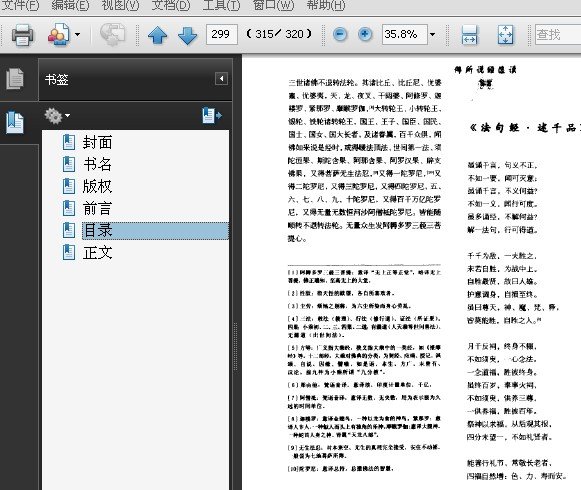Go to next page with down arrow
Screen dimensions: 581x490
click(x=187, y=35)
